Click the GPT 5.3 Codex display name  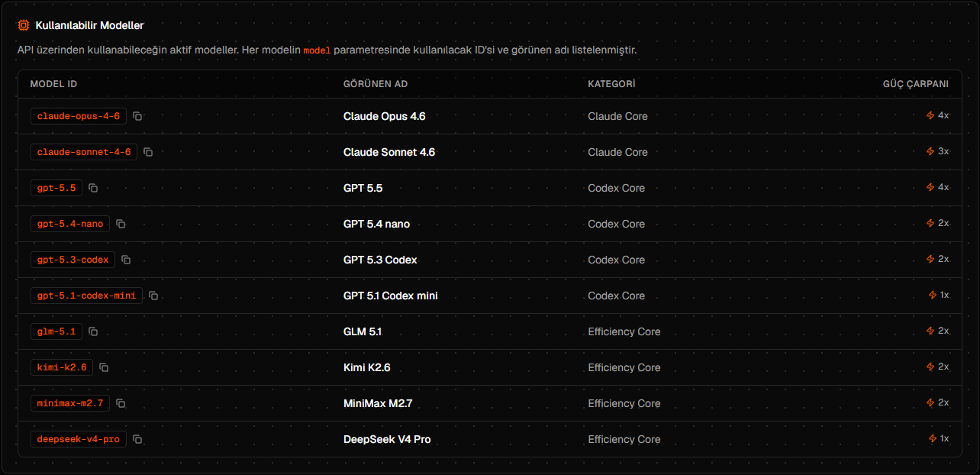click(380, 260)
